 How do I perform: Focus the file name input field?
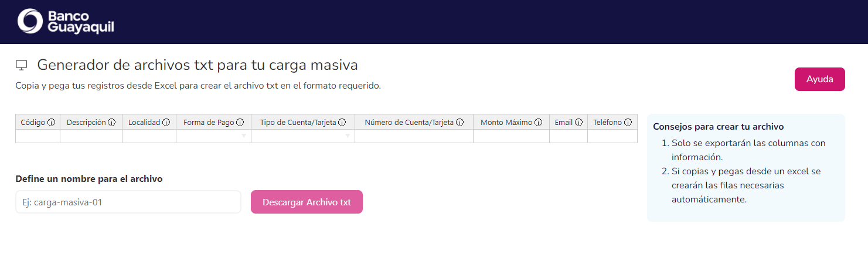point(128,202)
